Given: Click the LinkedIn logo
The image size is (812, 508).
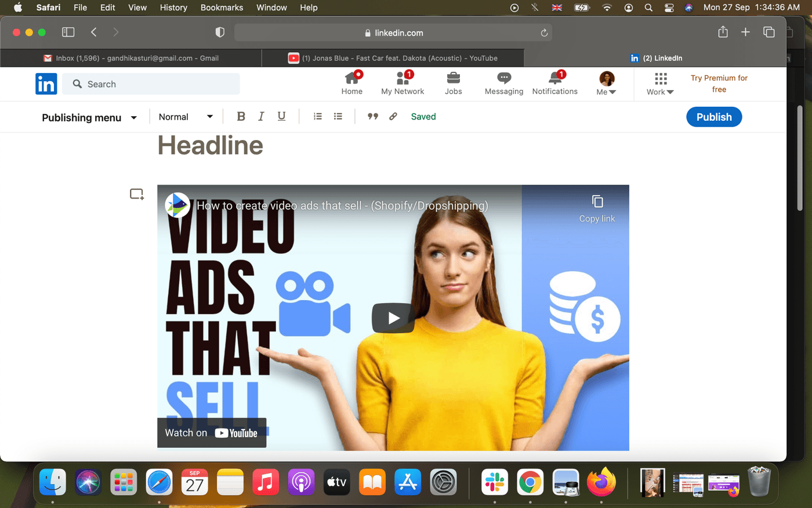Looking at the screenshot, I should 46,84.
